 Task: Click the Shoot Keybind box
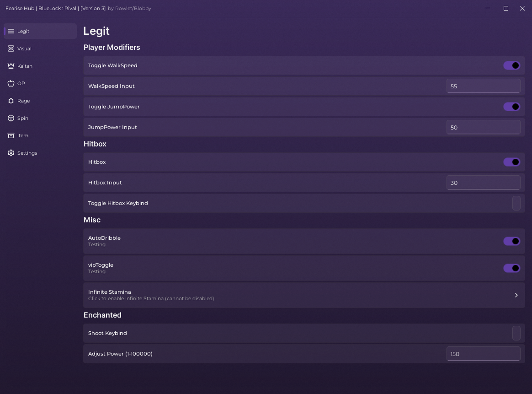pyautogui.click(x=516, y=333)
